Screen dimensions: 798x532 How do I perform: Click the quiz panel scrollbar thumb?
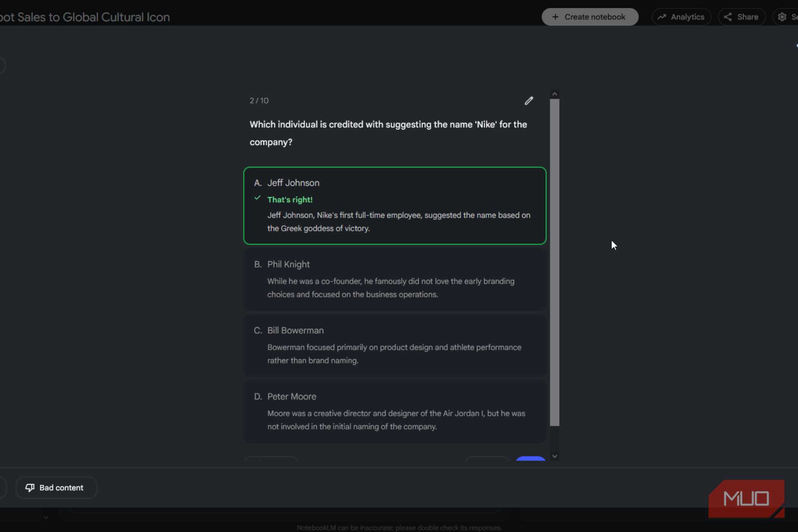click(x=554, y=262)
